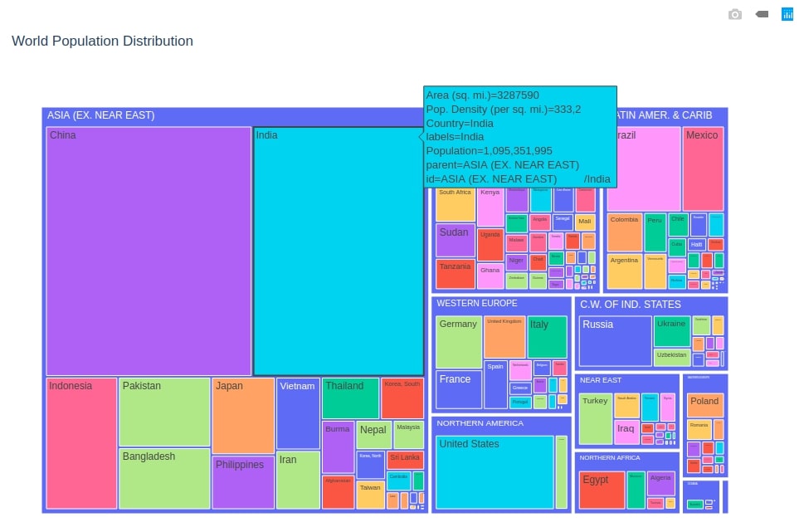The height and width of the screenshot is (532, 804).
Task: Expand the ASIA (EX. NEAR EAST) header
Action: click(100, 115)
